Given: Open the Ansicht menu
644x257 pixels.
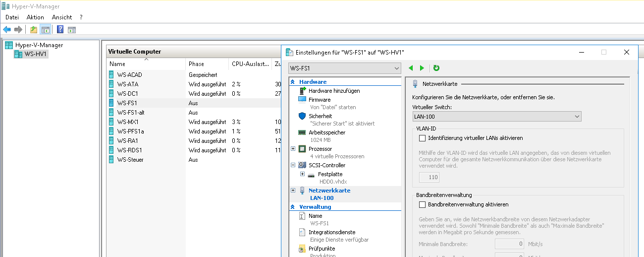Looking at the screenshot, I should click(62, 17).
